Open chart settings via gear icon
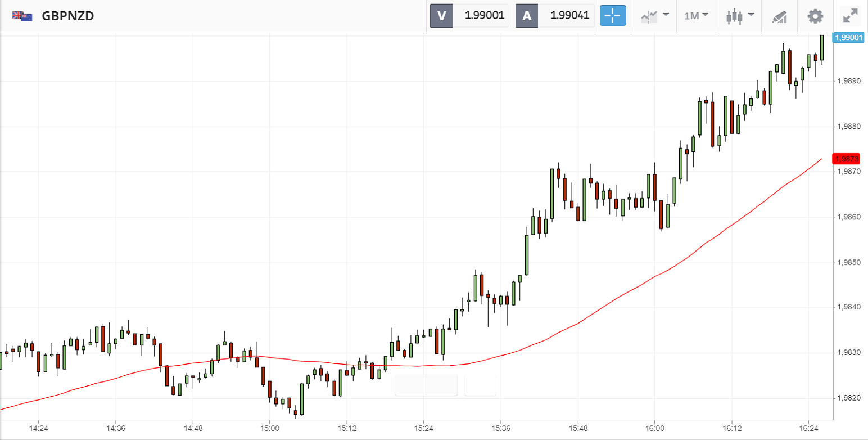 click(815, 16)
